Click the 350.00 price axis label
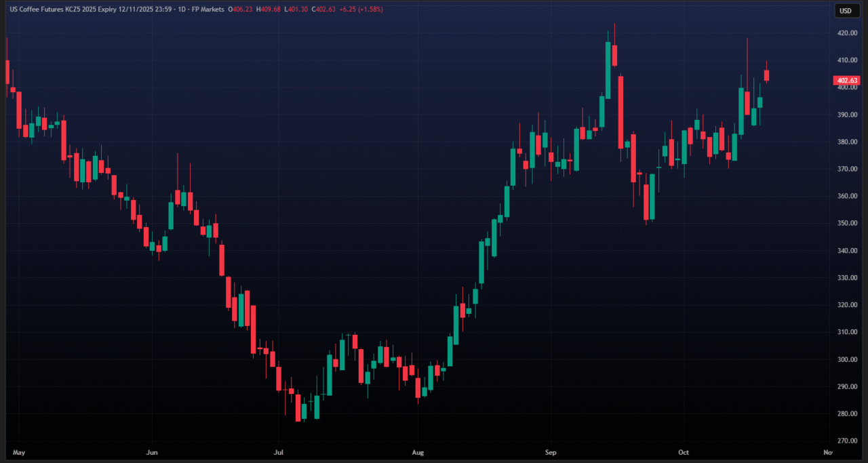This screenshot has height=463, width=868. (845, 224)
